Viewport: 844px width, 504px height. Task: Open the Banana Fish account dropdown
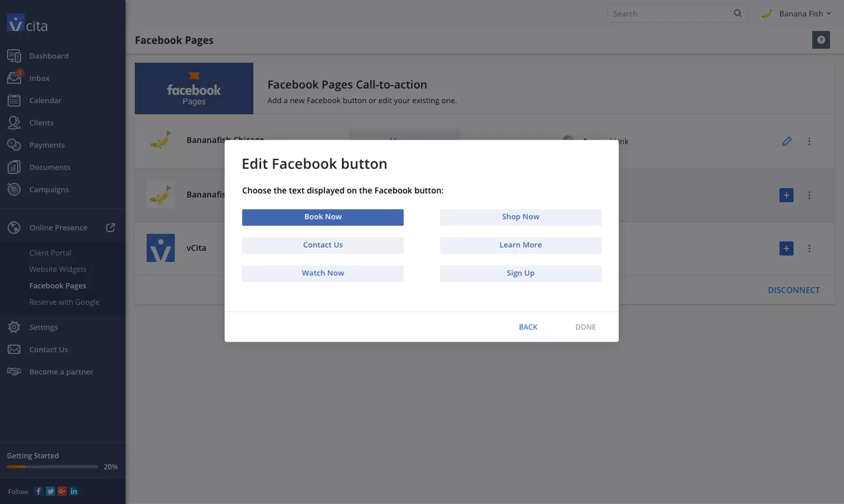796,13
